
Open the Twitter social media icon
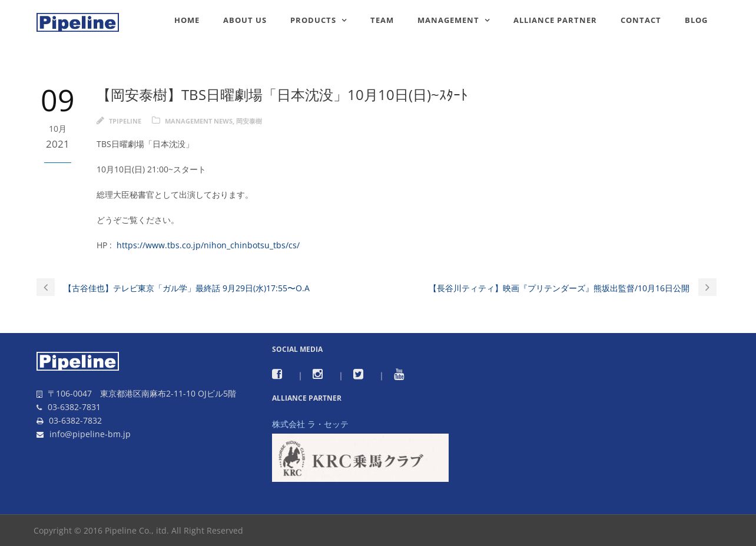pyautogui.click(x=358, y=374)
